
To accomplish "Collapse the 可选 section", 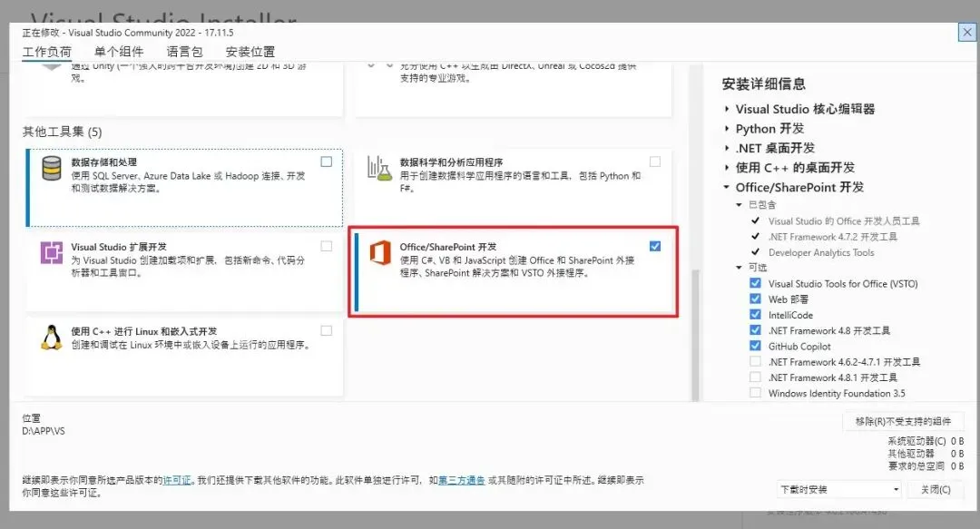I will pos(739,267).
